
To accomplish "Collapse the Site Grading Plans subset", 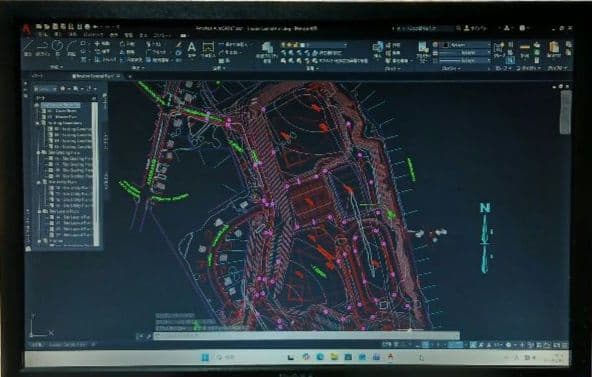I will click(39, 153).
